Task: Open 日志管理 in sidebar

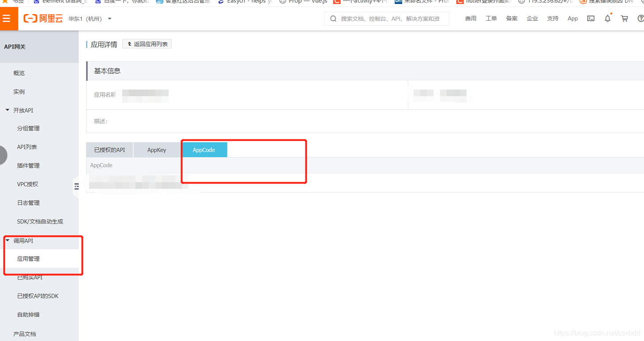Action: [28, 203]
